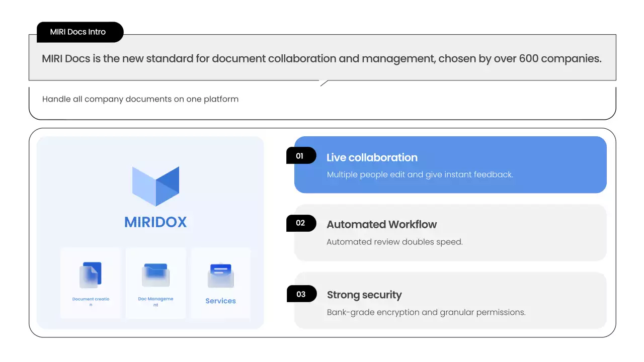Click the 03 number badge
Image resolution: width=644 pixels, height=362 pixels.
point(301,294)
